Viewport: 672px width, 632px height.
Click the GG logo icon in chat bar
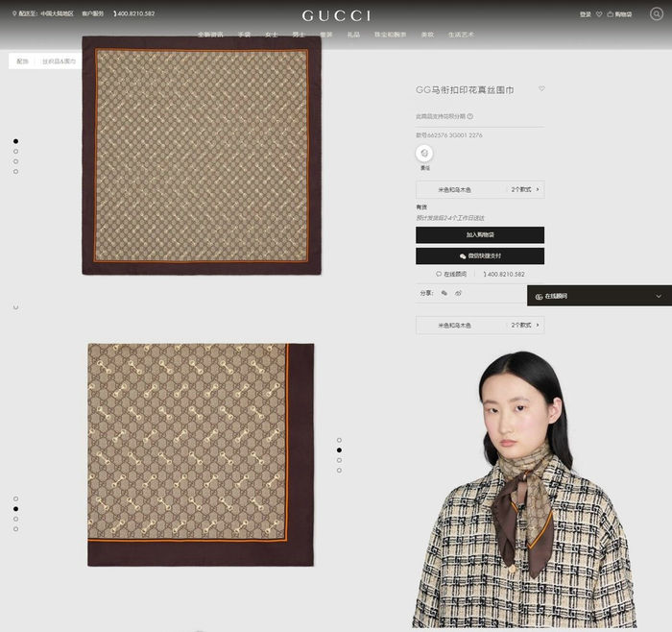coord(539,296)
